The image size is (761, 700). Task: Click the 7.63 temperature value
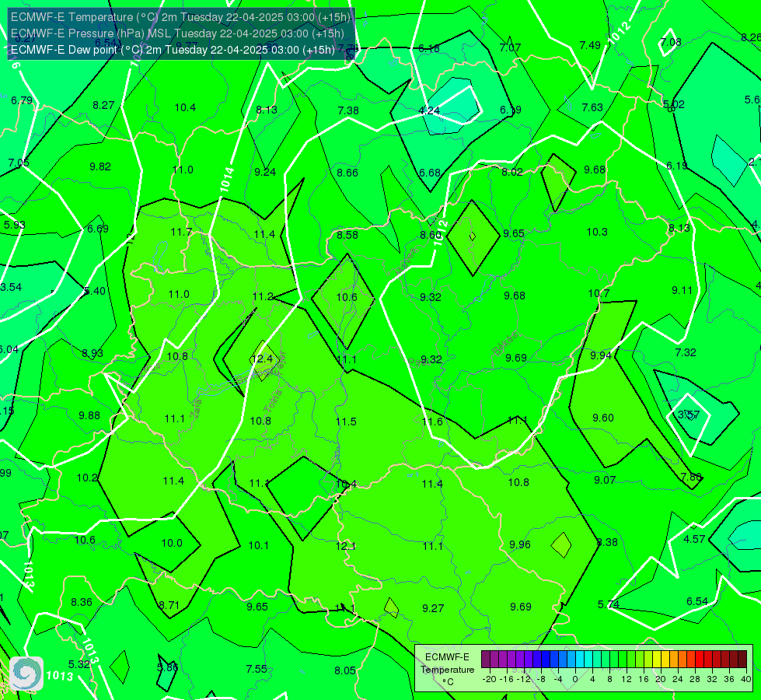point(592,107)
